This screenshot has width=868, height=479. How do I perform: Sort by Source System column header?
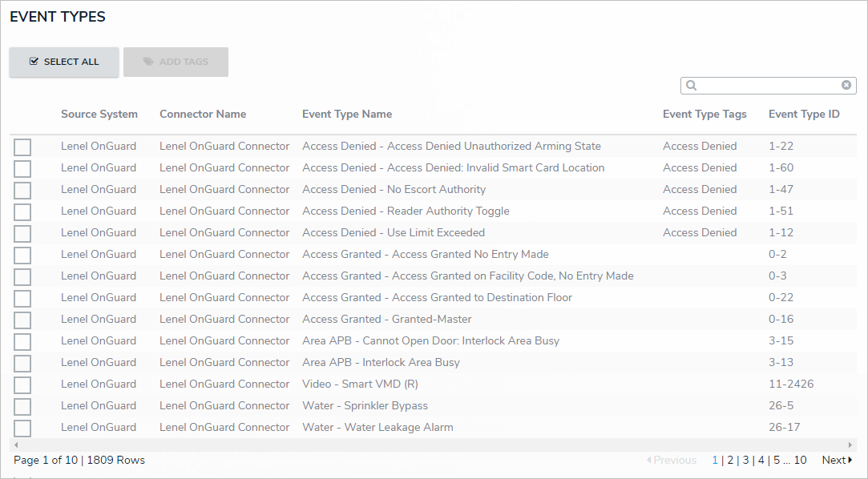click(x=99, y=114)
